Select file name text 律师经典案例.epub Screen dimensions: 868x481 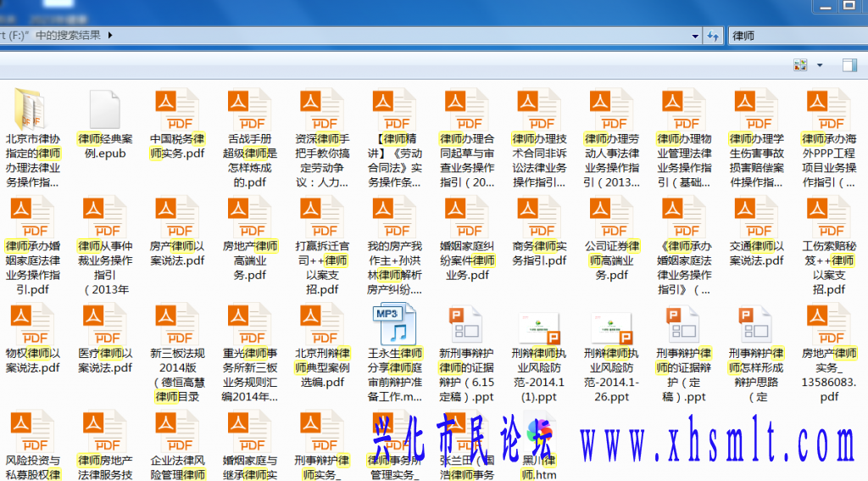[105, 146]
